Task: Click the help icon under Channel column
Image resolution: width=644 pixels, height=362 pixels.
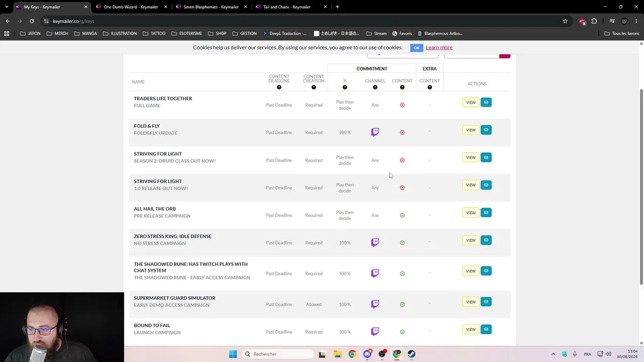Action: click(375, 87)
